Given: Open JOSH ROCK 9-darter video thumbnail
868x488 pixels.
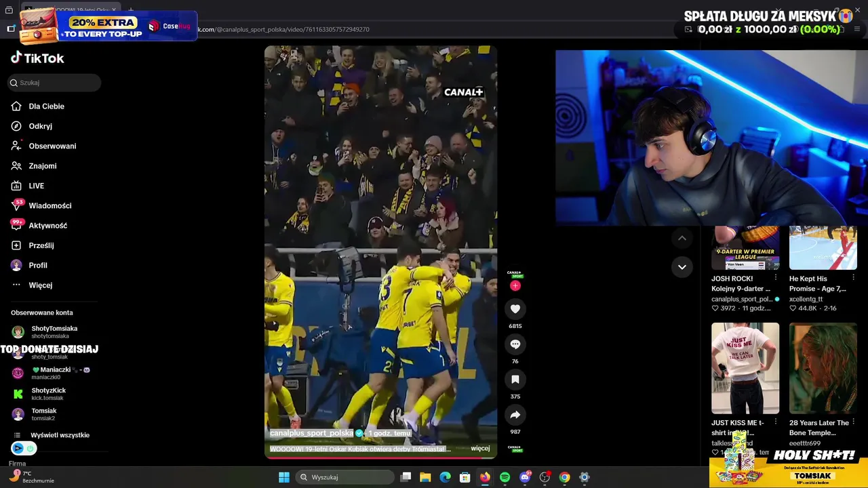Looking at the screenshot, I should 745,248.
